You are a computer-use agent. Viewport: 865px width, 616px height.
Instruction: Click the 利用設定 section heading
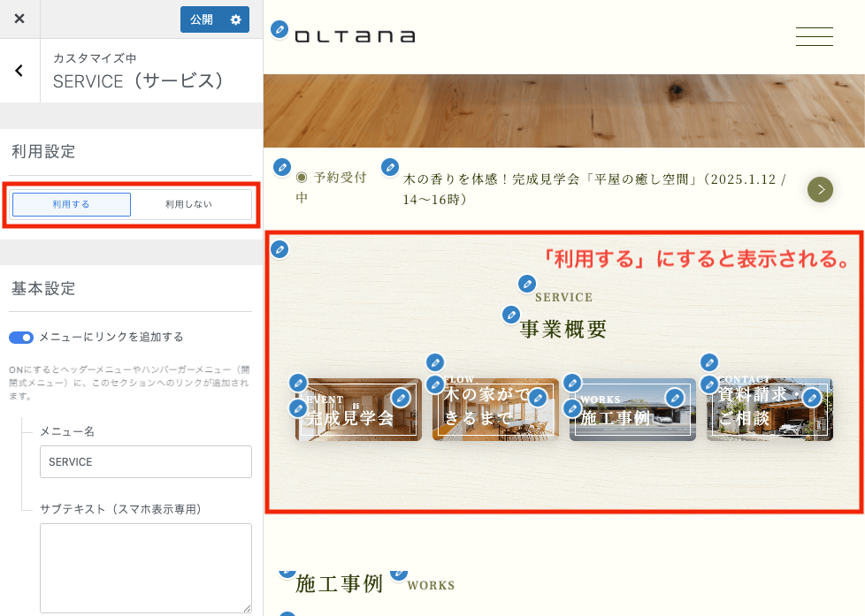tap(43, 152)
